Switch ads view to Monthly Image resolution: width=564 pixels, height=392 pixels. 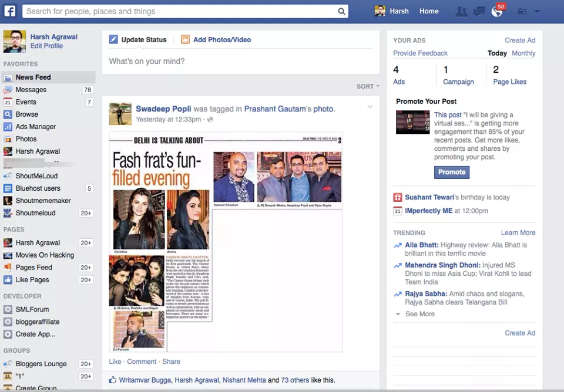[x=523, y=53]
